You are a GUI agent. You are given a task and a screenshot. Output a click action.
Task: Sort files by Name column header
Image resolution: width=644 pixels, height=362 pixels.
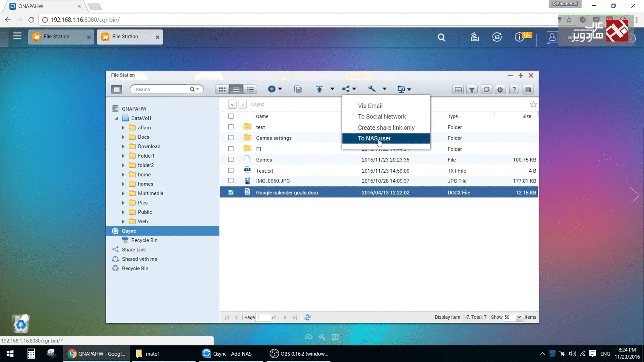coord(262,116)
